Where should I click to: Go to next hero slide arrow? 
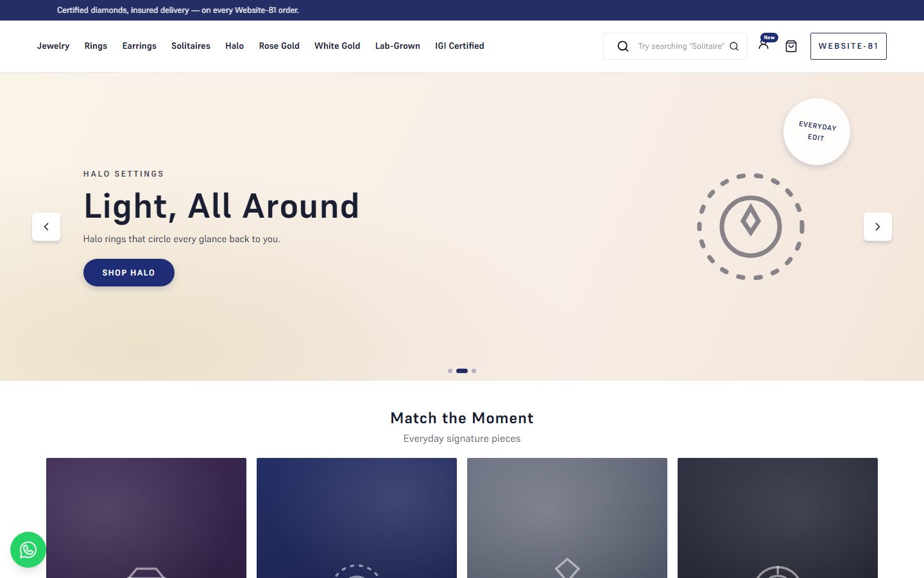click(878, 227)
